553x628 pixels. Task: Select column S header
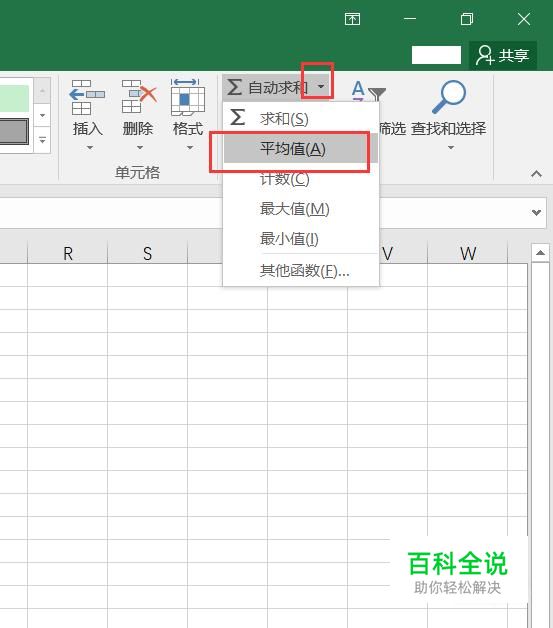[x=147, y=253]
